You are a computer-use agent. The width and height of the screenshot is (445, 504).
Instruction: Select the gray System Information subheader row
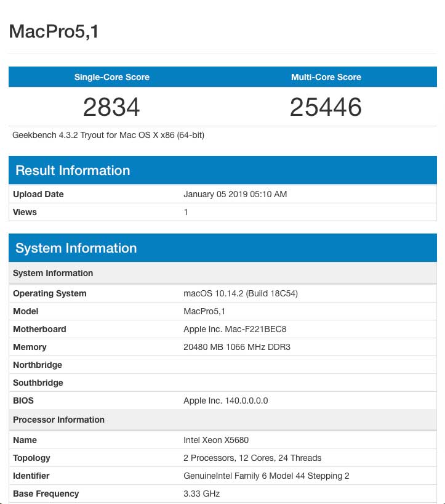223,273
